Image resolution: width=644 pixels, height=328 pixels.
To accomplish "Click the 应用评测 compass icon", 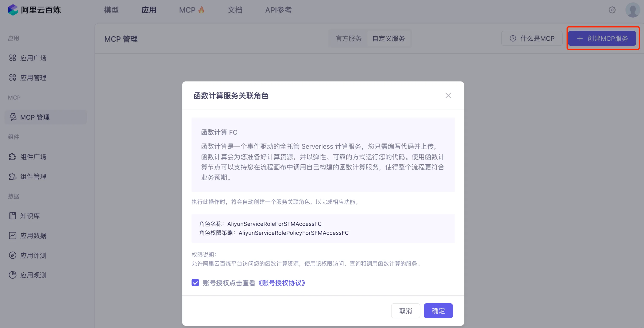I will (x=12, y=255).
